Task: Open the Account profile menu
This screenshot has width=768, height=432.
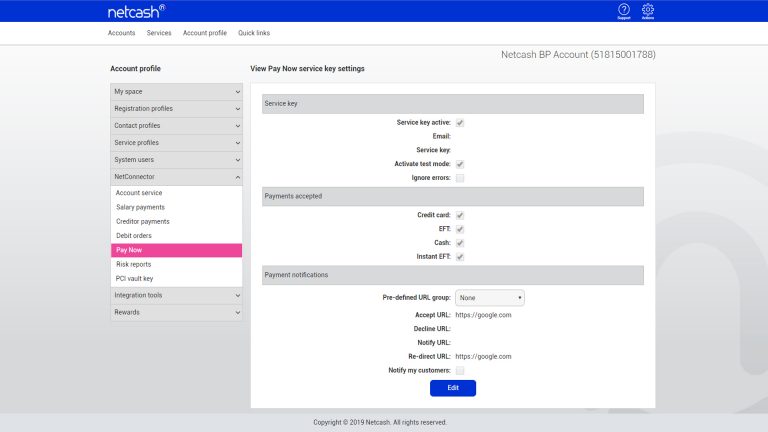Action: pos(205,33)
